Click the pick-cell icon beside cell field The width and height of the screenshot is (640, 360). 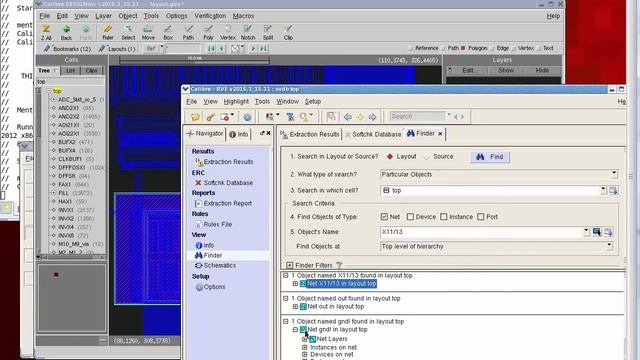point(613,191)
